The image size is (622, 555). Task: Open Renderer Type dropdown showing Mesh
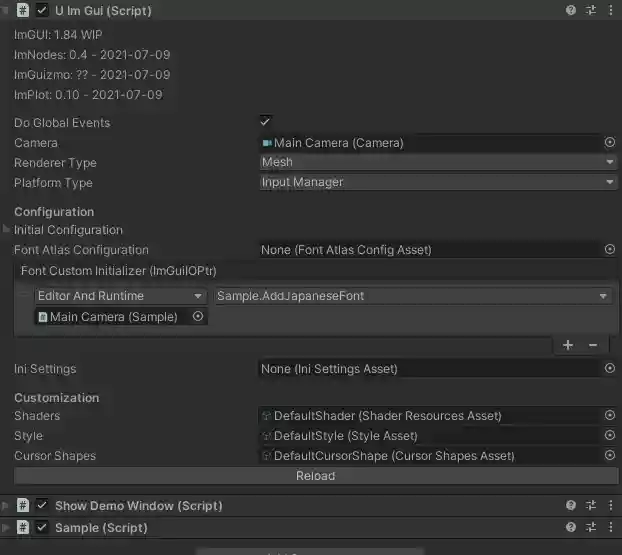pyautogui.click(x=438, y=162)
